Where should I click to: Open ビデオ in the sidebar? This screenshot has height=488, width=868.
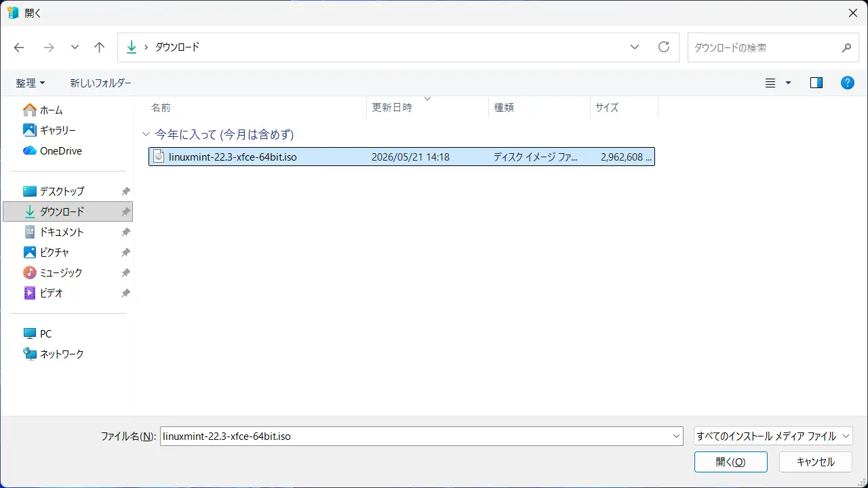(68, 293)
